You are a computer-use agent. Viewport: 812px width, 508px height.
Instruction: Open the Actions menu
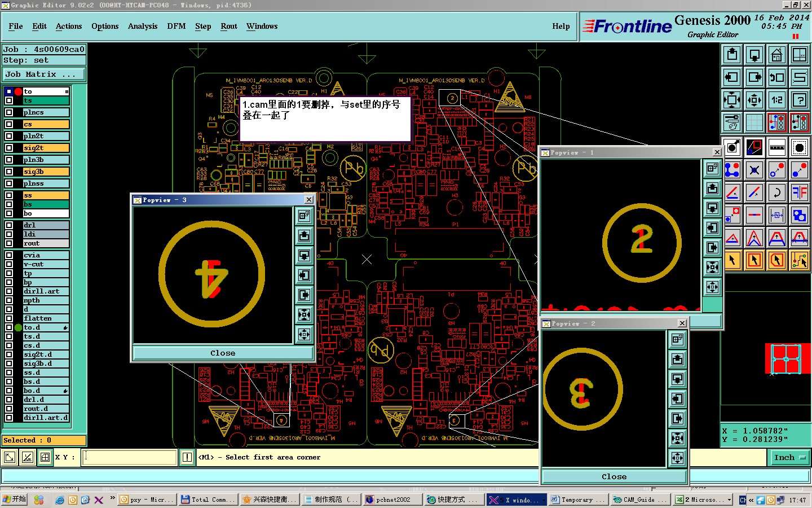coord(69,26)
